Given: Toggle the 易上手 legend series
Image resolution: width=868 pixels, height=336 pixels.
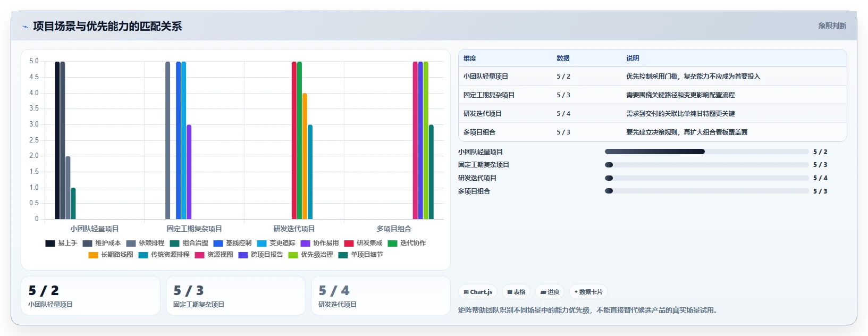Looking at the screenshot, I should [x=61, y=243].
